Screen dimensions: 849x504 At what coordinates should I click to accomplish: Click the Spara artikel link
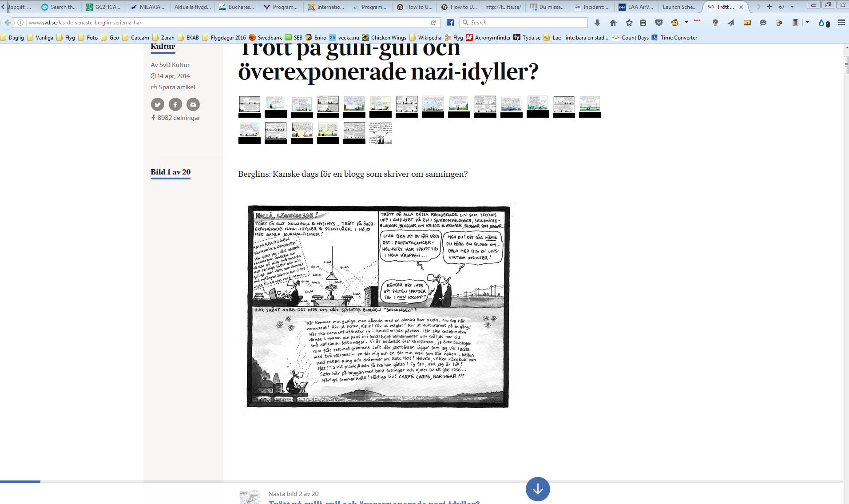pyautogui.click(x=173, y=87)
